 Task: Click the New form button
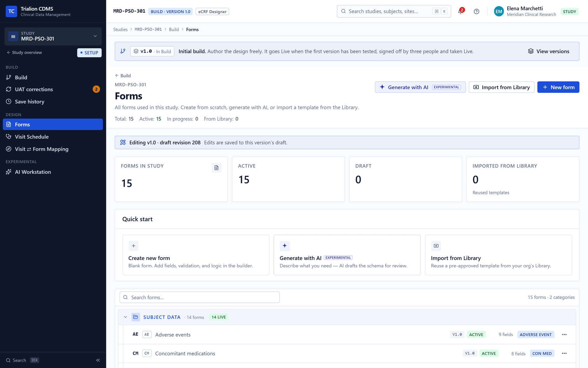click(558, 87)
